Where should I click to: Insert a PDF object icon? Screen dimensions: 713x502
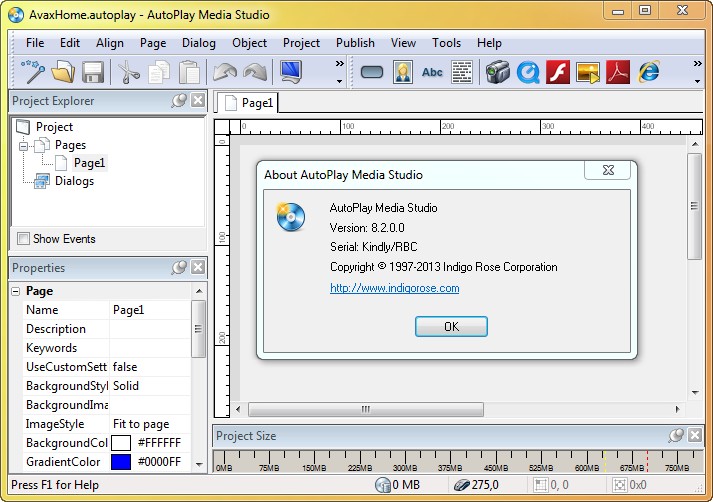[x=618, y=72]
